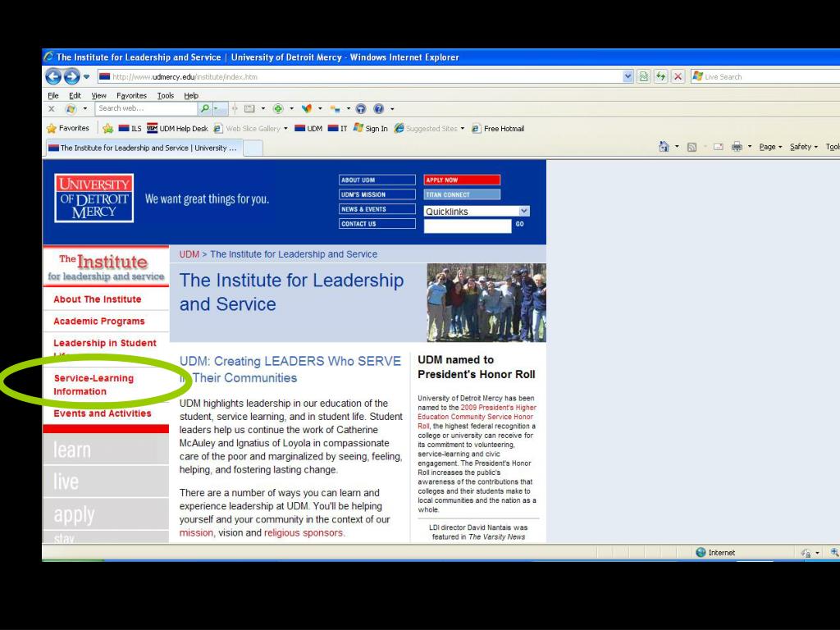Screen dimensions: 840x630
Task: Open Service-Learning Information sidebar link
Action: (94, 385)
